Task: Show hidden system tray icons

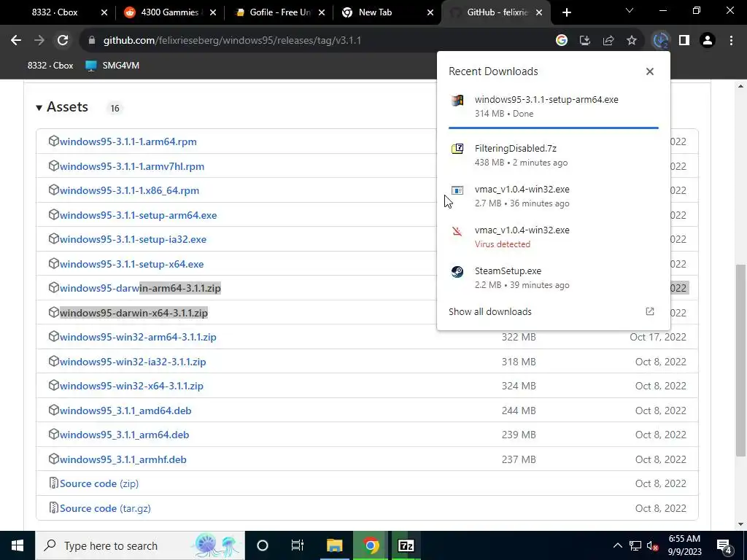Action: (x=617, y=545)
